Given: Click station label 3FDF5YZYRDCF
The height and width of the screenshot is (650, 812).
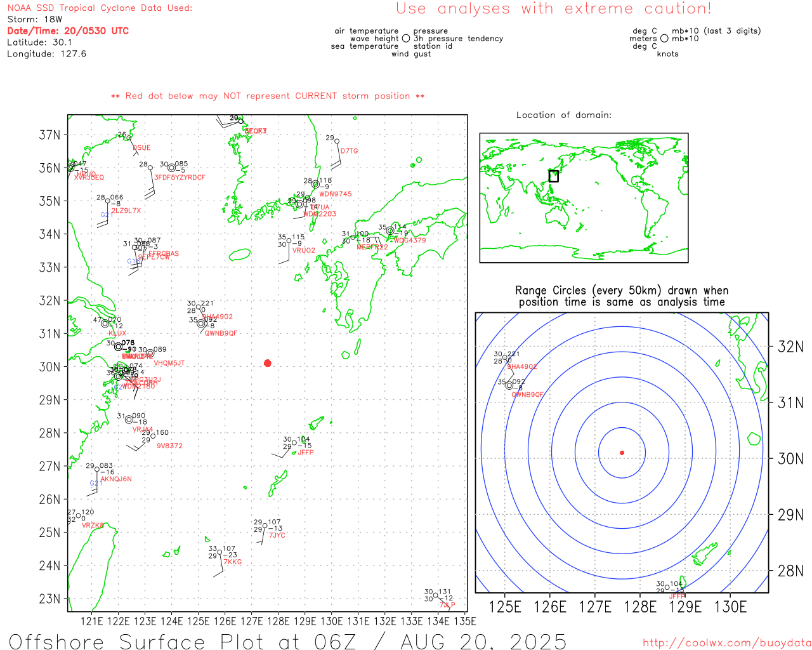Looking at the screenshot, I should (180, 178).
